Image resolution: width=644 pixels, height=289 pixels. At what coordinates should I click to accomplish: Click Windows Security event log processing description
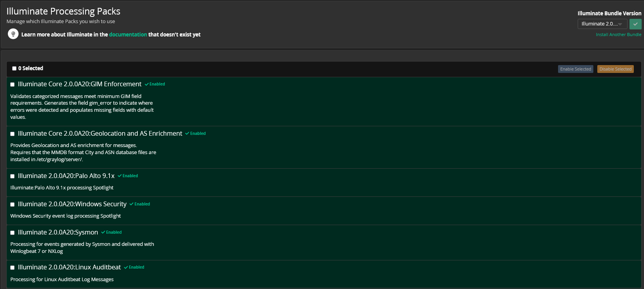coord(66,216)
